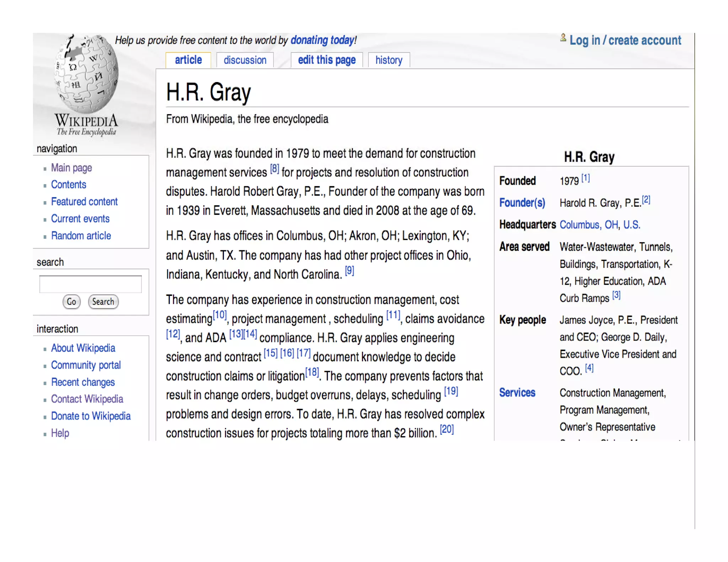Go to Featured content
Image resolution: width=728 pixels, height=562 pixels.
[x=84, y=201]
